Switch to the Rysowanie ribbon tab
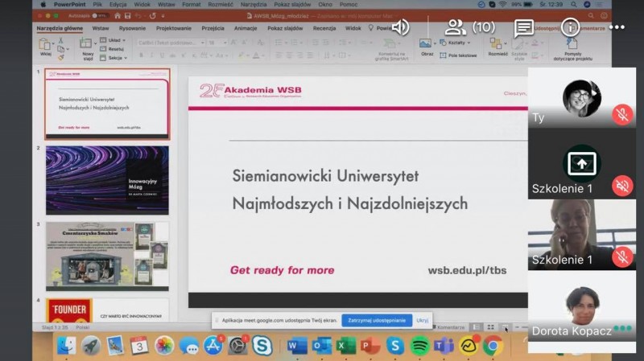 [132, 28]
